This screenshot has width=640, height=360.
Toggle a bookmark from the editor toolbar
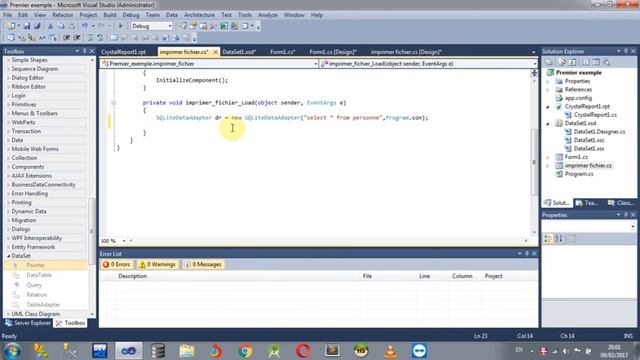click(114, 38)
